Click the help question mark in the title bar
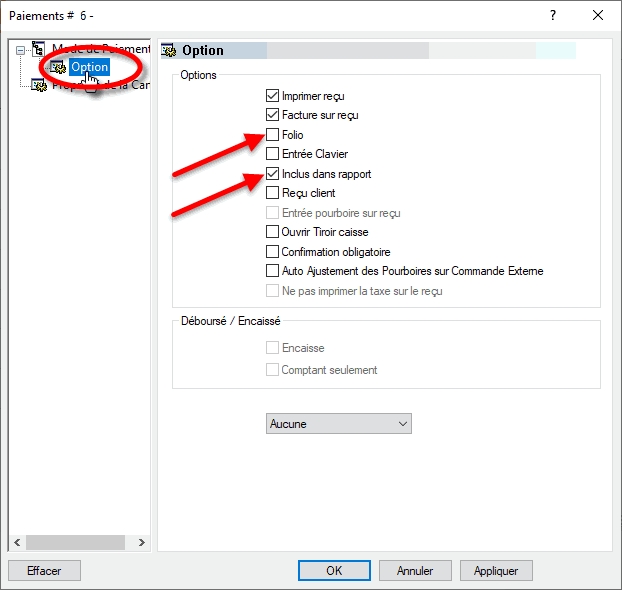Viewport: 622px width, 590px height. point(553,15)
